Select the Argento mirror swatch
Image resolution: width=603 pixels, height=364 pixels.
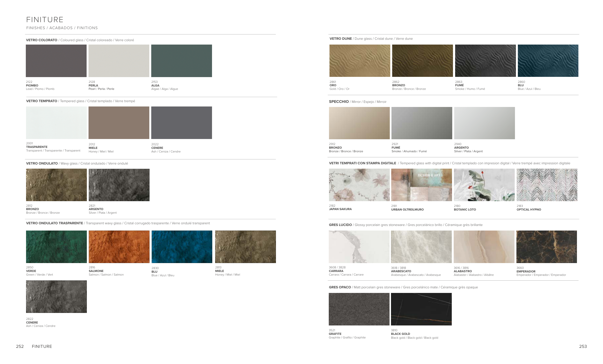tap(484, 123)
